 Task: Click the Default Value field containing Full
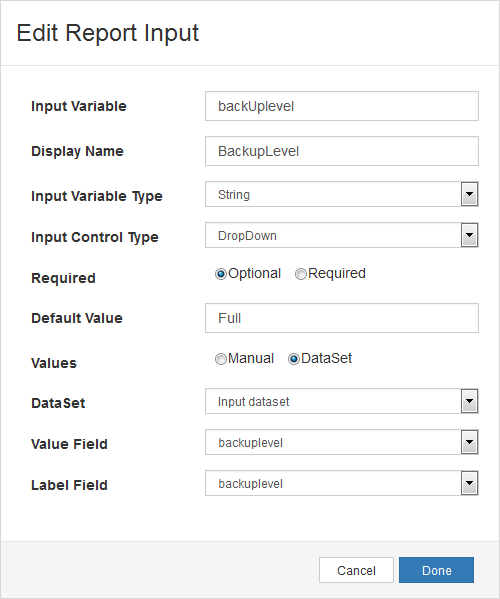click(342, 318)
